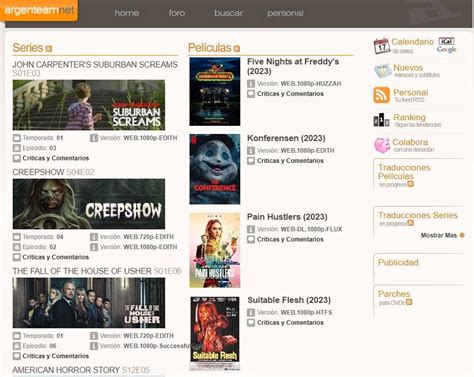Open the Nuevos releases y subtítulos icon
This screenshot has height=377, width=474.
[382, 71]
